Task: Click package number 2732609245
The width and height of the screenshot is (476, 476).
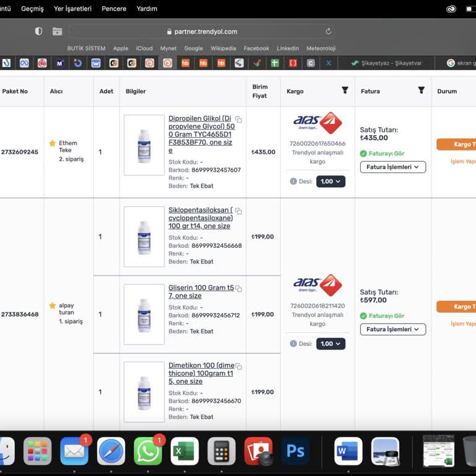Action: [x=20, y=152]
